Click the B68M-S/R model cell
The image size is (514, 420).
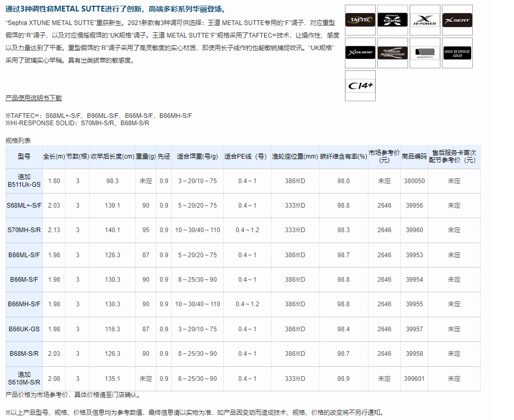point(24,354)
